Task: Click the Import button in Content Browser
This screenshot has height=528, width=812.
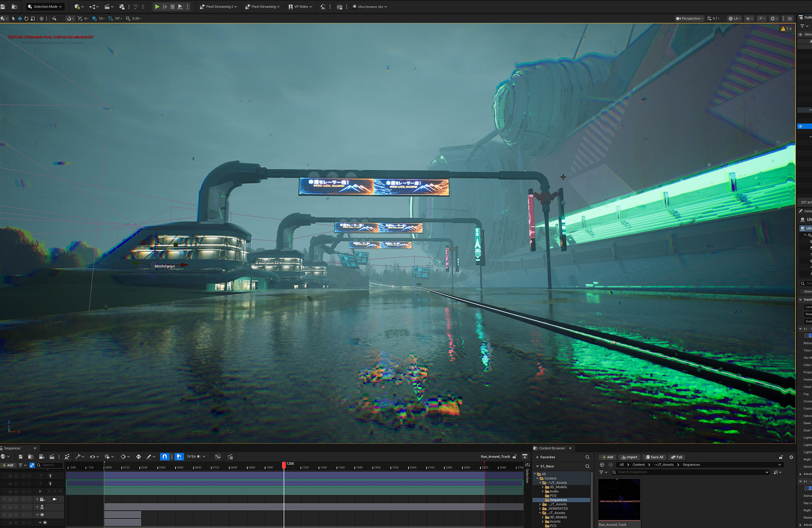Action: click(629, 457)
